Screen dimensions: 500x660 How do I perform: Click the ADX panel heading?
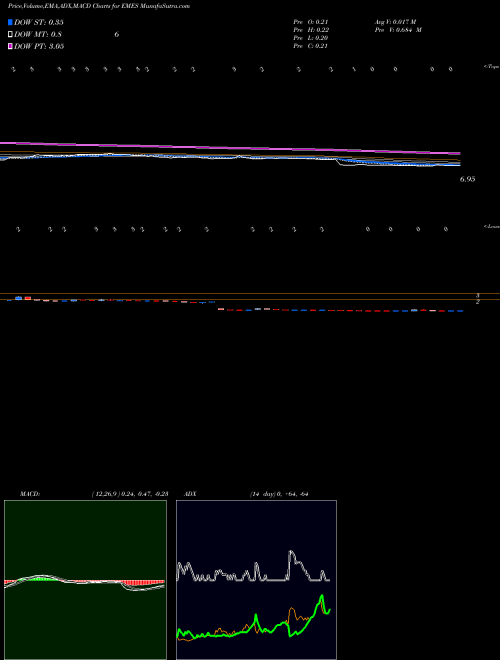(190, 494)
